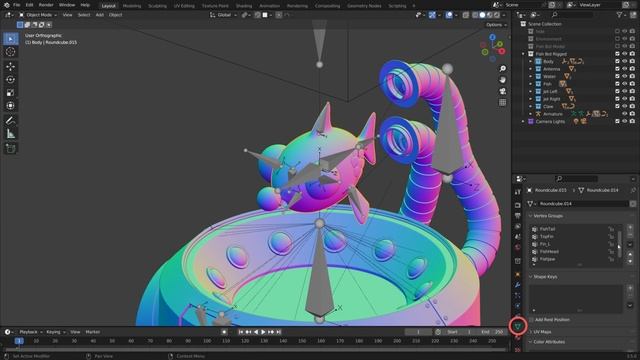
Task: Click the Blender logo menu icon
Action: tap(7, 5)
